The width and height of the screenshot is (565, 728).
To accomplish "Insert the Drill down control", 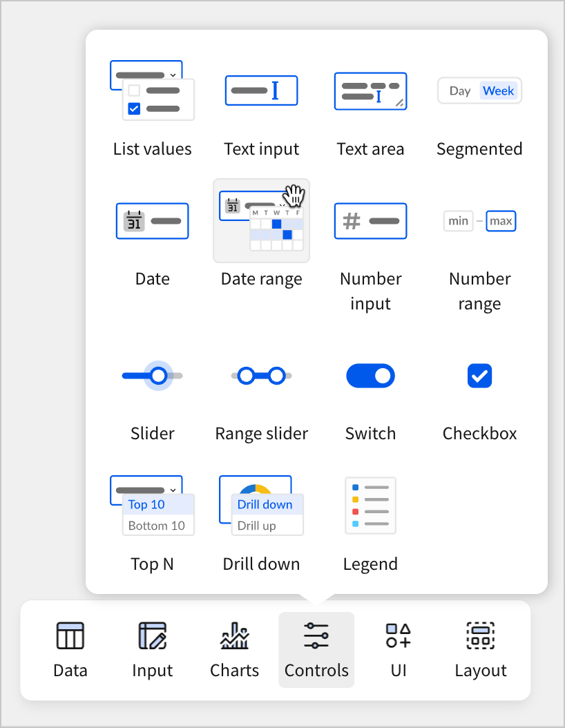I will pyautogui.click(x=261, y=506).
